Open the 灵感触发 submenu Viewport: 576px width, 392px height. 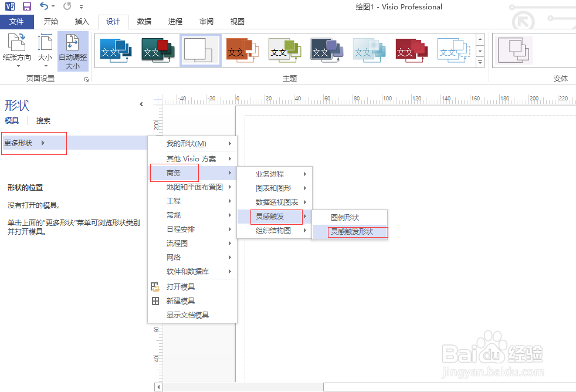(275, 217)
